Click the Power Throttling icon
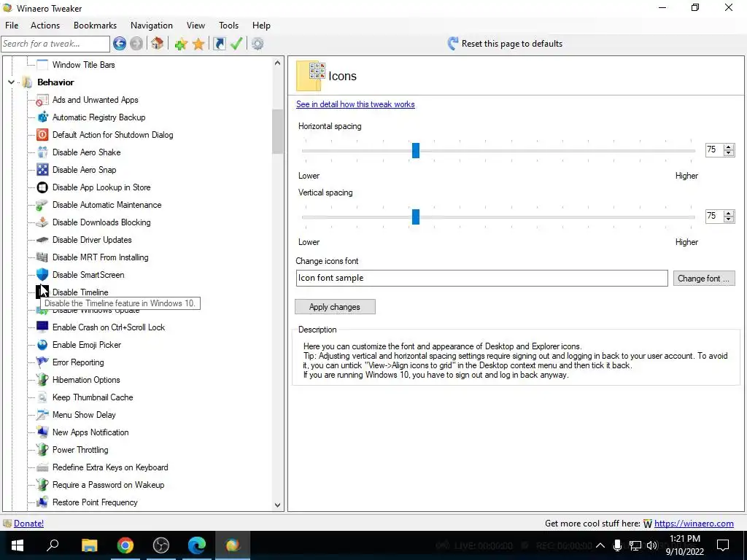Viewport: 747px width, 560px height. point(42,449)
